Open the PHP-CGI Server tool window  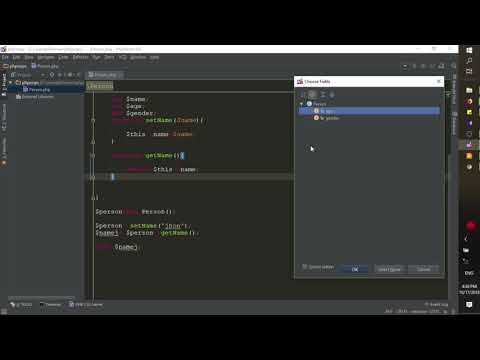pos(86,304)
